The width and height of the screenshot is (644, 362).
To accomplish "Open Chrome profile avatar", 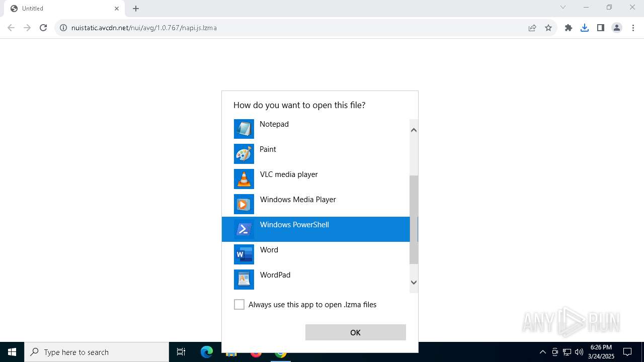I will click(x=617, y=28).
